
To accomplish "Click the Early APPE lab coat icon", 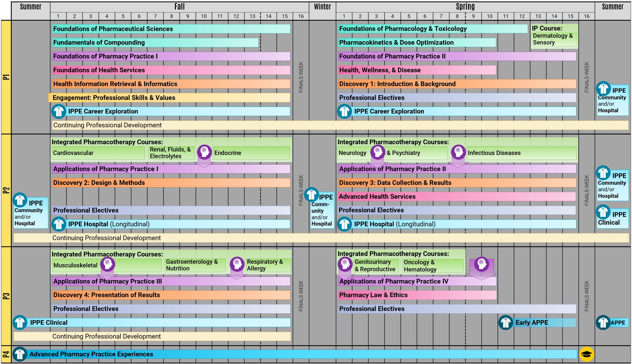I will 505,322.
